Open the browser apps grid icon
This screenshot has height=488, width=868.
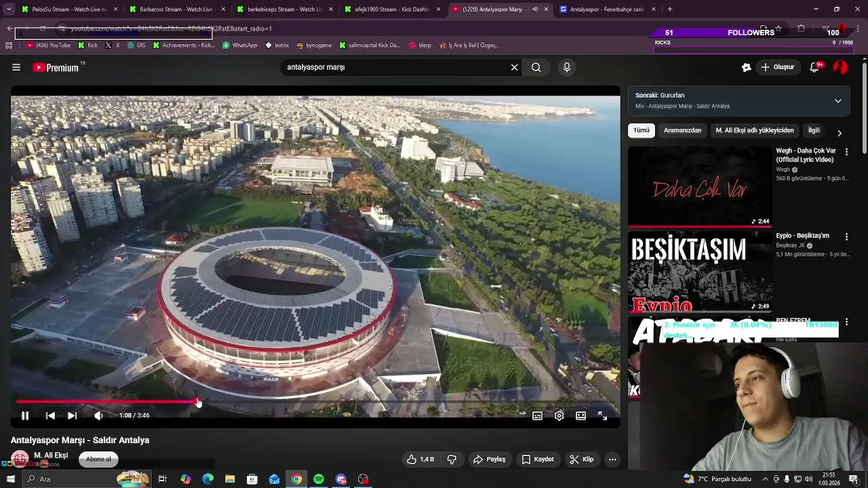coord(9,45)
